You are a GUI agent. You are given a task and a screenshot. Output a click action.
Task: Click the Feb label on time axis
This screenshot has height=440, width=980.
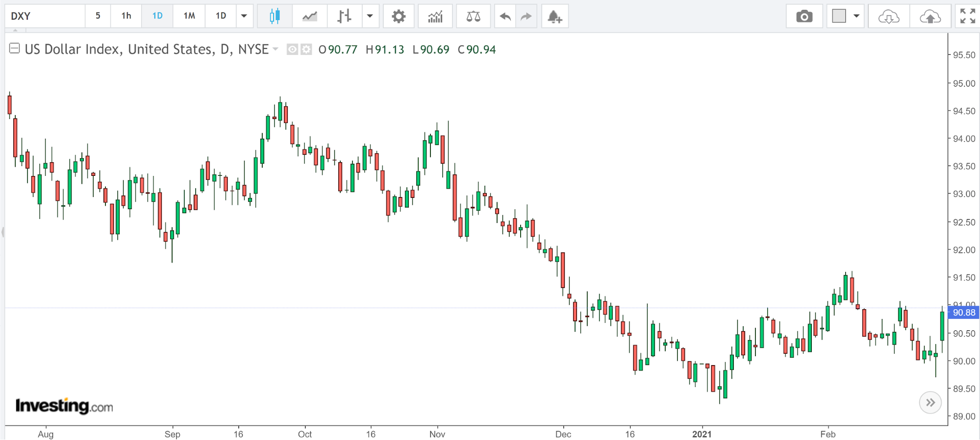(x=828, y=434)
